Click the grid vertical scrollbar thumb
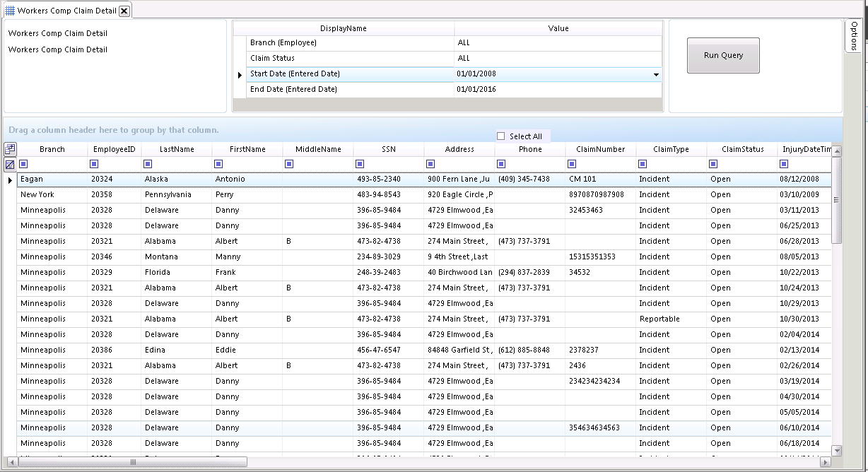This screenshot has height=472, width=868. pos(837,199)
